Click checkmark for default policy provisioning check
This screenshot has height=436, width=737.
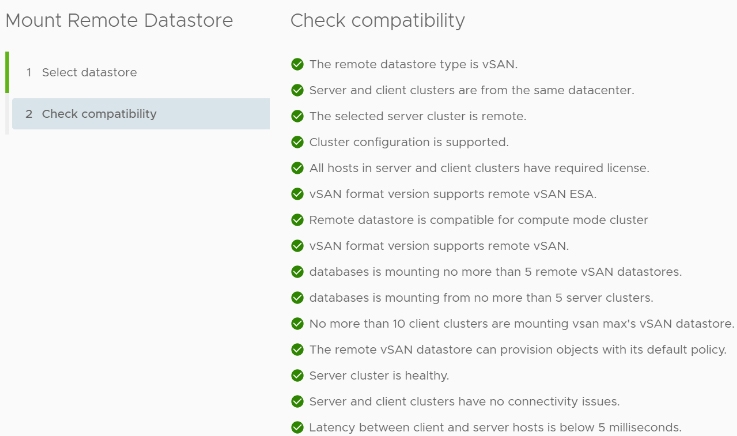(x=297, y=350)
